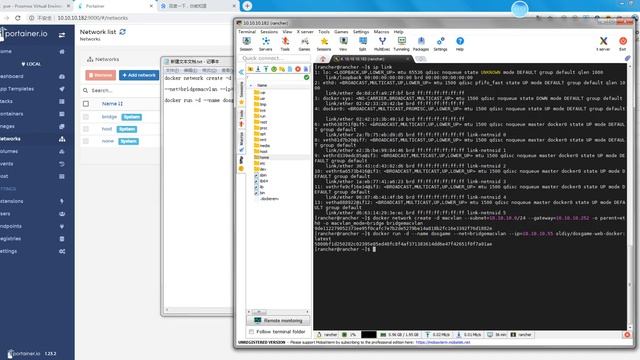This screenshot has height=360, width=640.
Task: Click the View toolbar icon
Action: click(343, 44)
